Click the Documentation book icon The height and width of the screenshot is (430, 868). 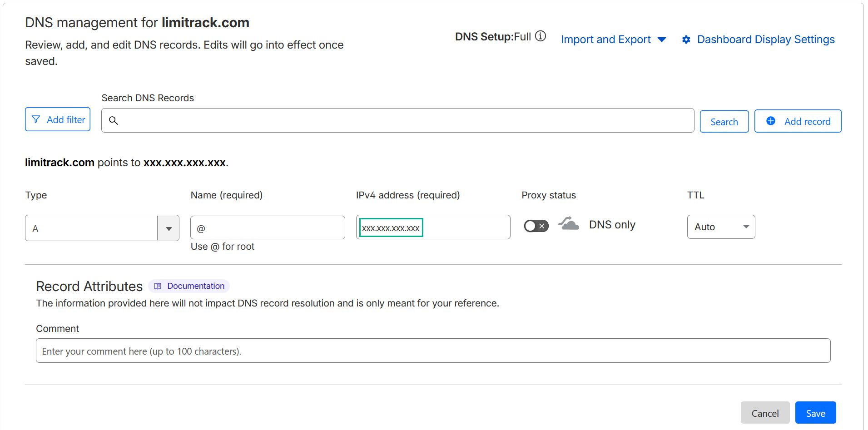point(158,286)
